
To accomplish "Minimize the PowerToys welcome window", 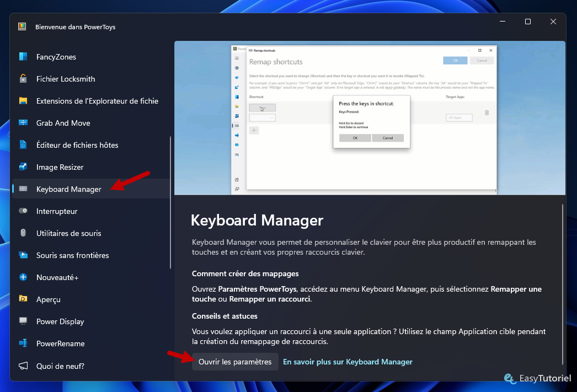I will [503, 22].
